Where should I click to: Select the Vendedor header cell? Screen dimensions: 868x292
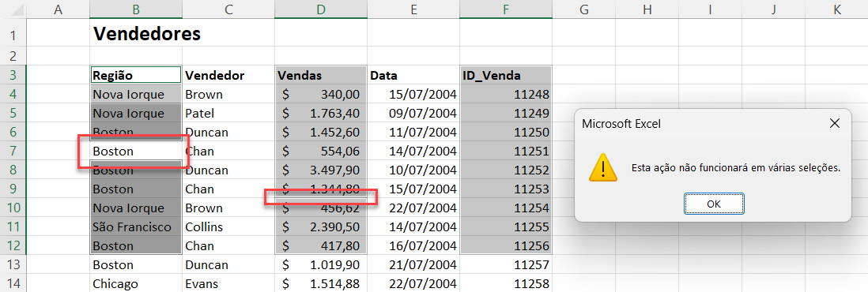click(228, 75)
